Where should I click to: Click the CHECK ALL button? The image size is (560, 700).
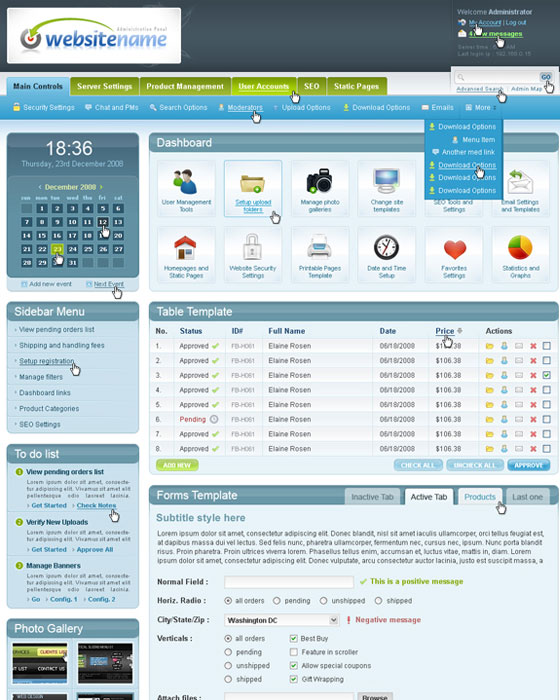[x=418, y=465]
